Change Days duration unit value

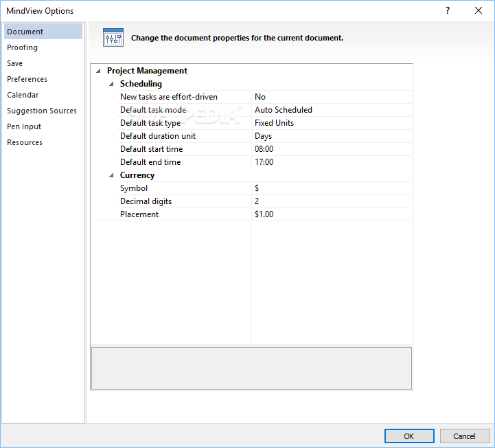click(x=332, y=136)
